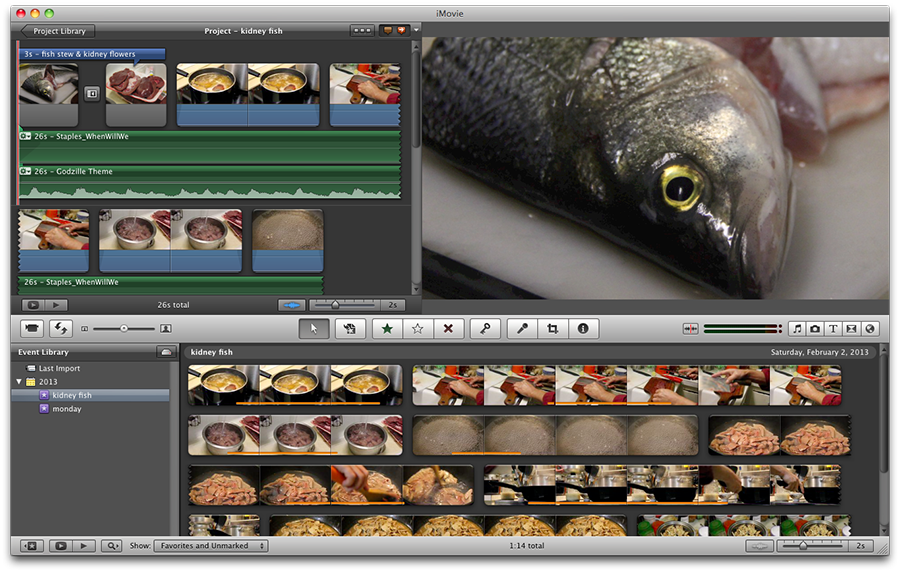Go back to Project Library
900x572 pixels.
point(58,31)
